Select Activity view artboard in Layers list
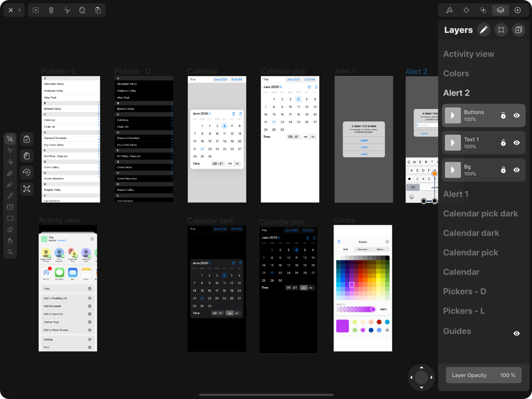This screenshot has width=532, height=399. coord(468,54)
